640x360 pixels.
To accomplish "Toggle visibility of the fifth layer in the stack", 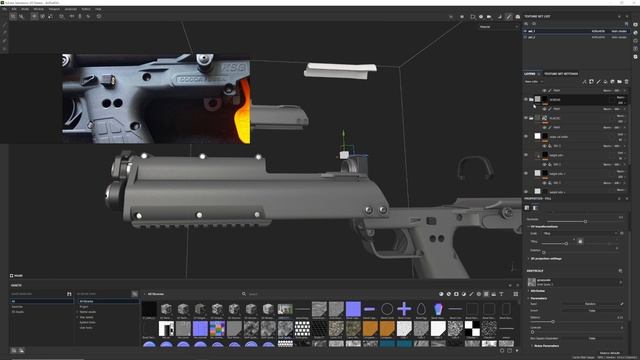I will (x=526, y=173).
